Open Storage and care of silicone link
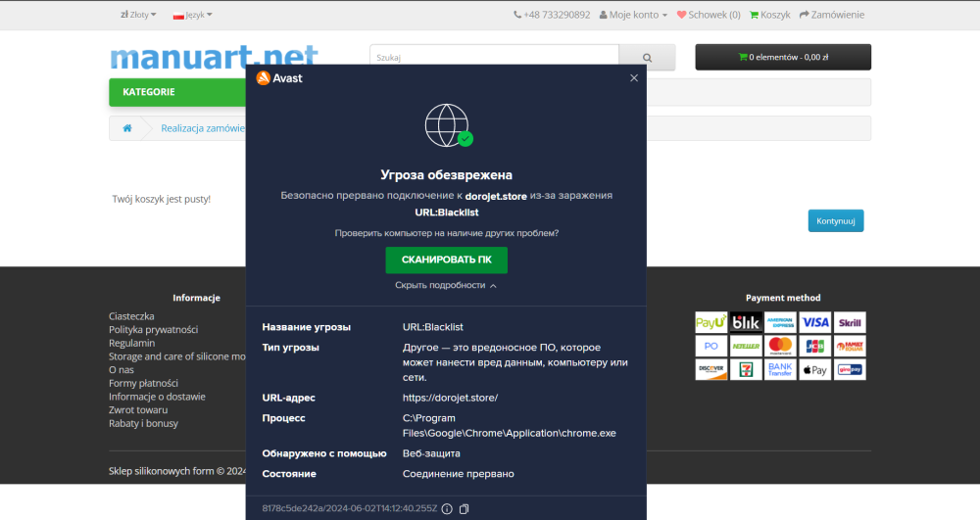This screenshot has width=980, height=520. tap(177, 356)
